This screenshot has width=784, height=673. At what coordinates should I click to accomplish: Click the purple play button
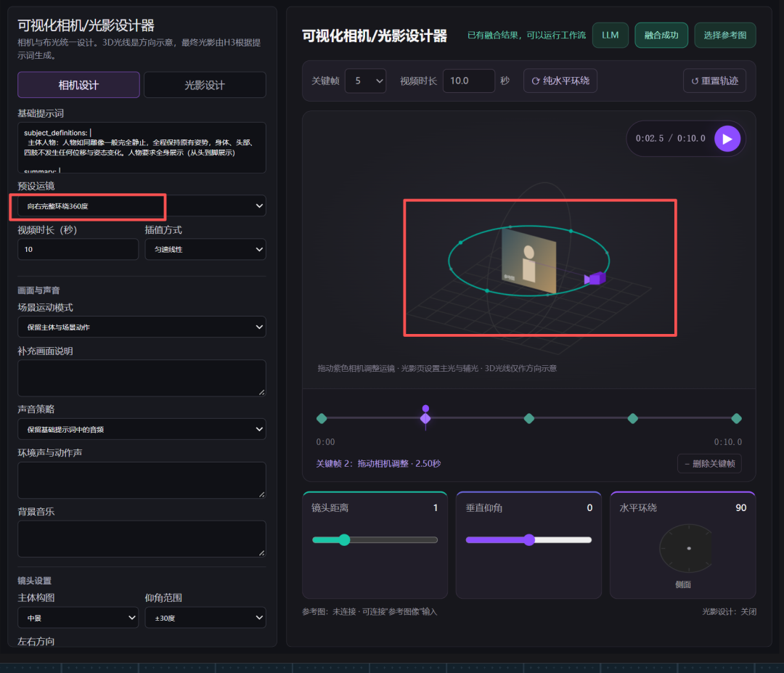coord(727,139)
